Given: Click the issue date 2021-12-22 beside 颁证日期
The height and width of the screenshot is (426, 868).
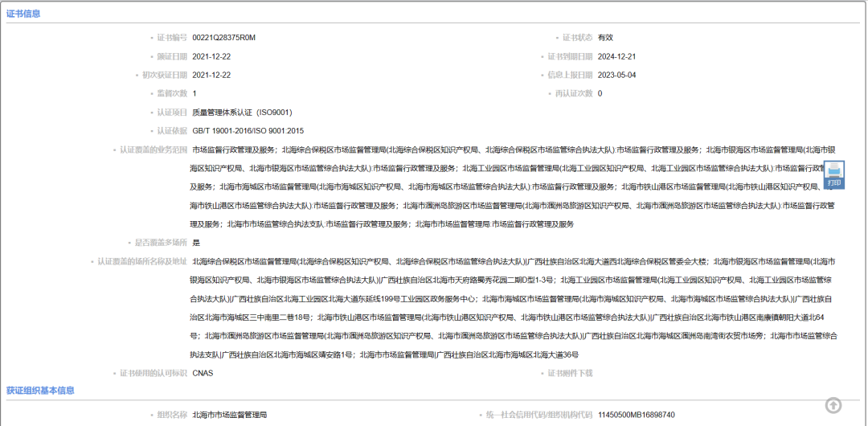Looking at the screenshot, I should [211, 56].
